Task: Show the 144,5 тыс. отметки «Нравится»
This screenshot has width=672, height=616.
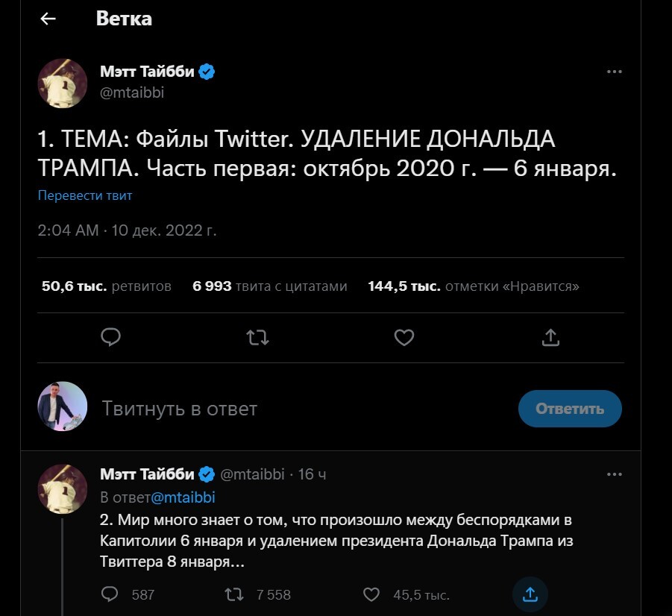Action: (474, 286)
